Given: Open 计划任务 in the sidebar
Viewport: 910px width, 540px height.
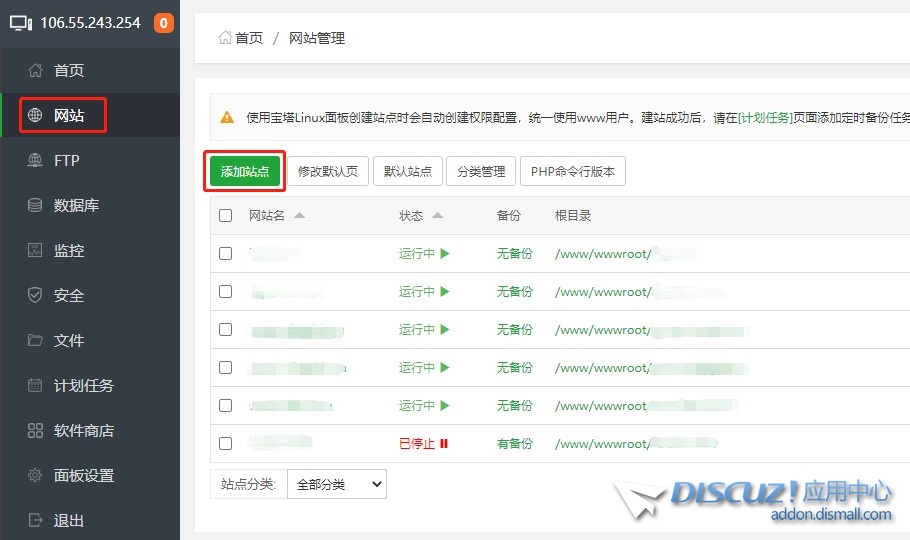Looking at the screenshot, I should [83, 385].
